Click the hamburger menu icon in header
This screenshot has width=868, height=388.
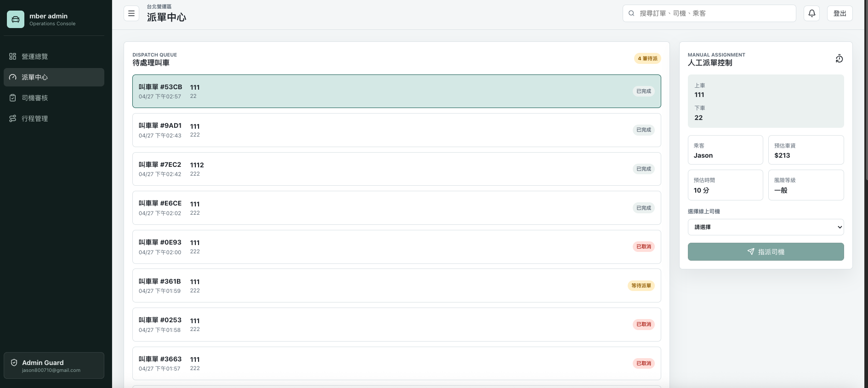(x=131, y=13)
